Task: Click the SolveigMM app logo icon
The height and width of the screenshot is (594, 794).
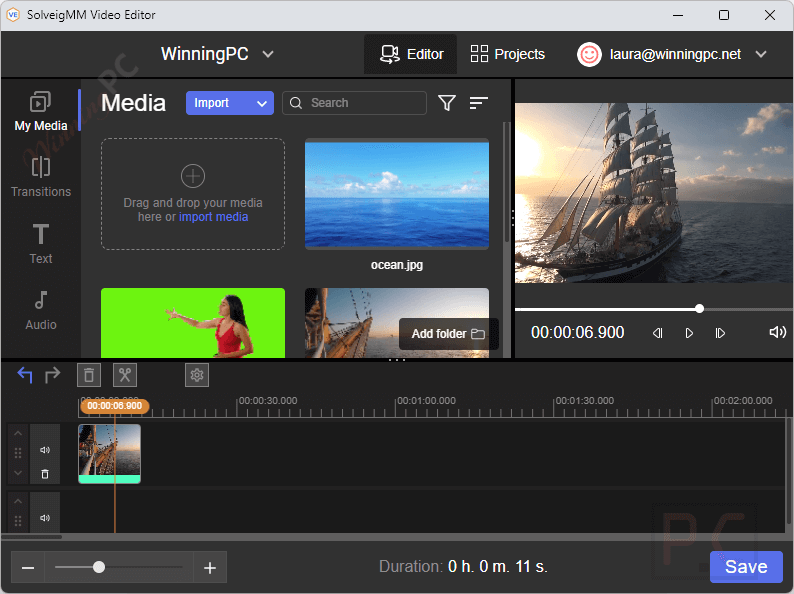Action: pos(13,15)
